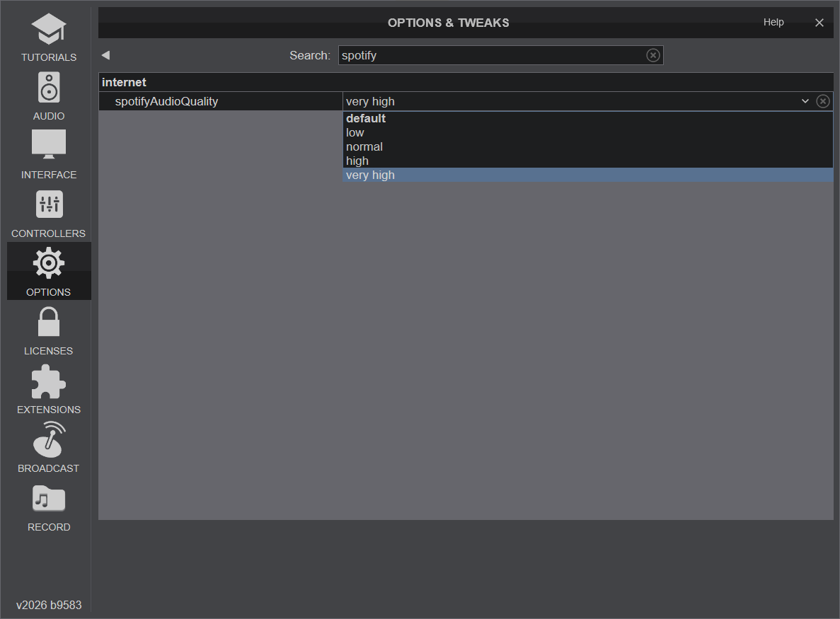Click the internet category header
The image size is (840, 619).
466,82
